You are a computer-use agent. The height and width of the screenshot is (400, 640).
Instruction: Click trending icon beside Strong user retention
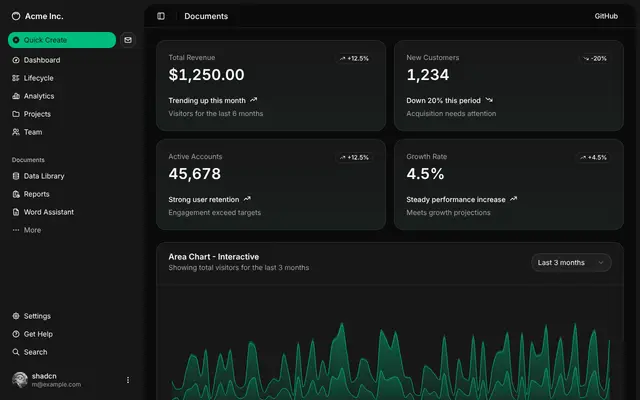coord(247,199)
